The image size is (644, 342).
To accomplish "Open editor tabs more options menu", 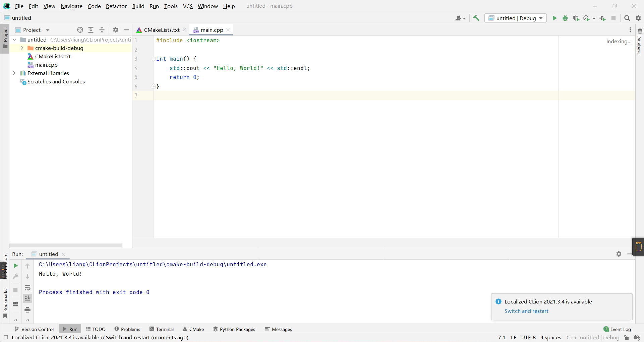I will [630, 30].
